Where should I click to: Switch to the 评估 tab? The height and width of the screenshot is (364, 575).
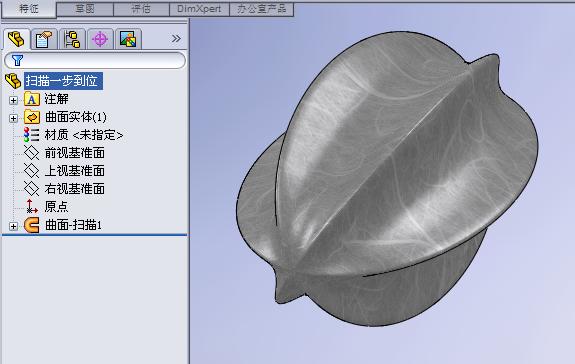tap(141, 9)
